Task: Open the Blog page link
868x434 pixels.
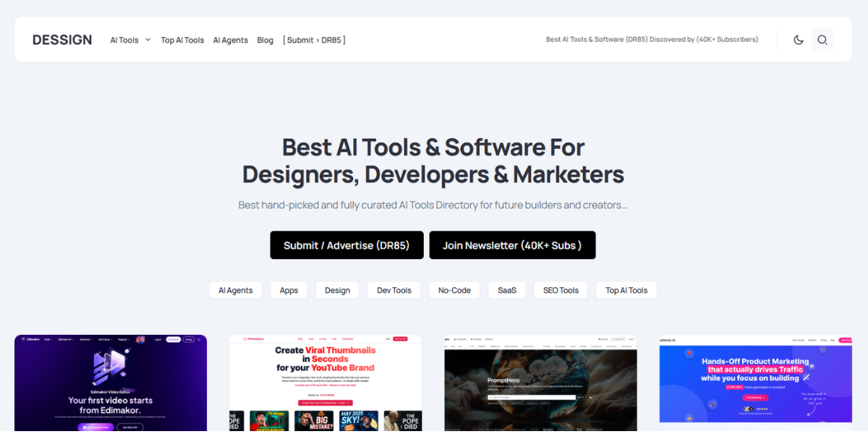Action: (265, 41)
